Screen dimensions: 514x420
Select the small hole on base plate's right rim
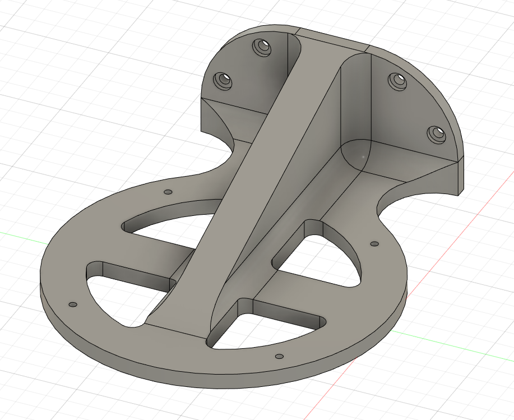pos(375,244)
